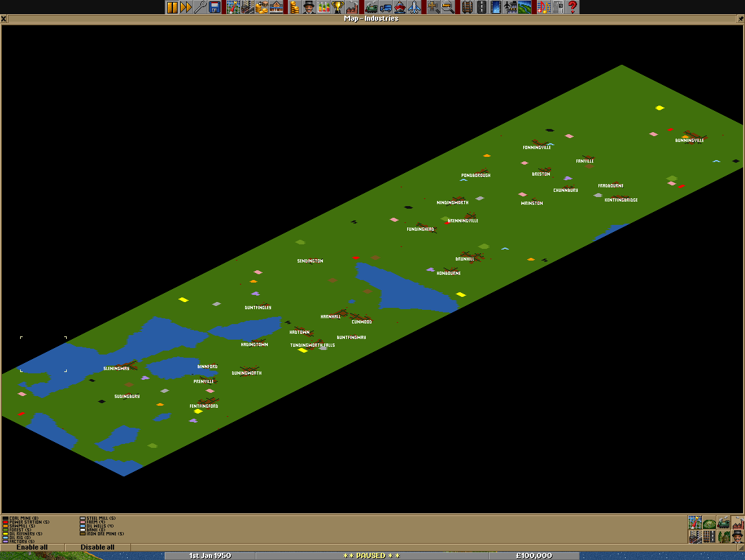Switch smallmap to vegetation view (trees)
The width and height of the screenshot is (745, 560).
click(x=724, y=537)
